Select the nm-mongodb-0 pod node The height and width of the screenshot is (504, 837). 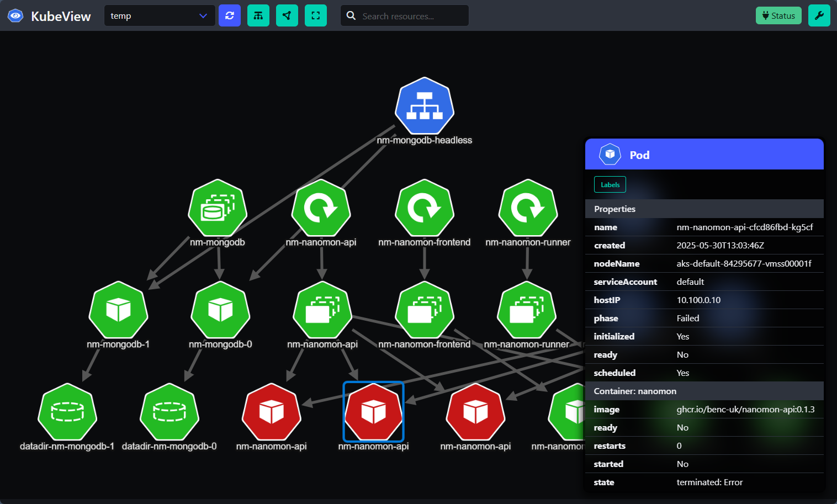pos(220,311)
